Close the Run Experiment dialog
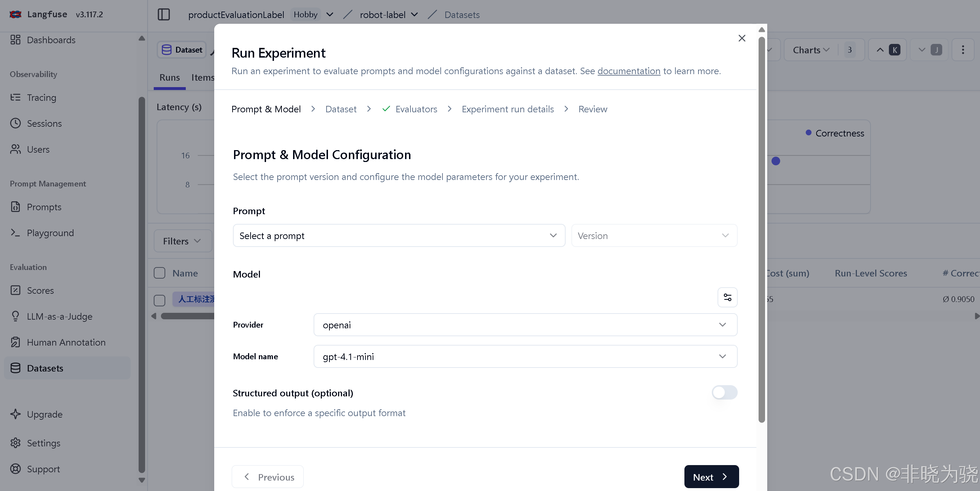Viewport: 980px width, 491px height. point(741,38)
